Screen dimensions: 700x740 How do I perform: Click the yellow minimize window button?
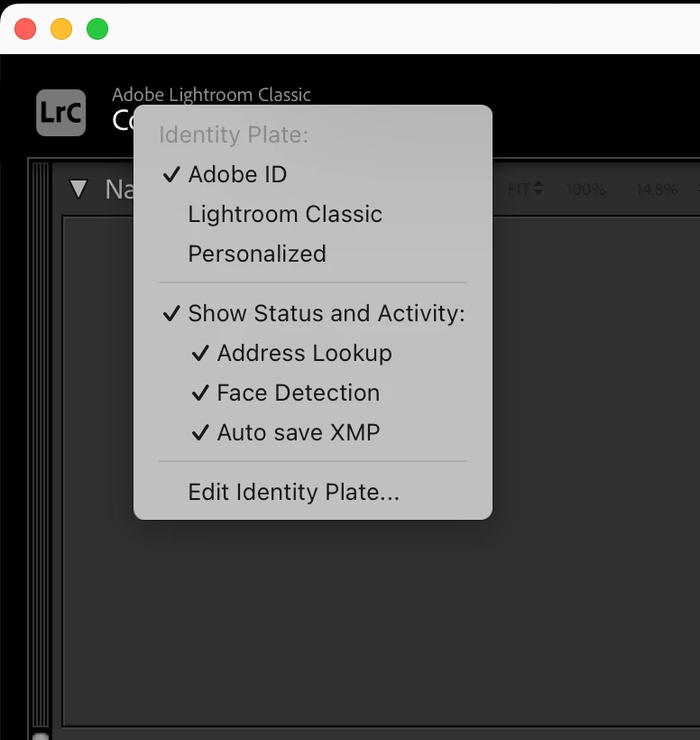[x=61, y=29]
